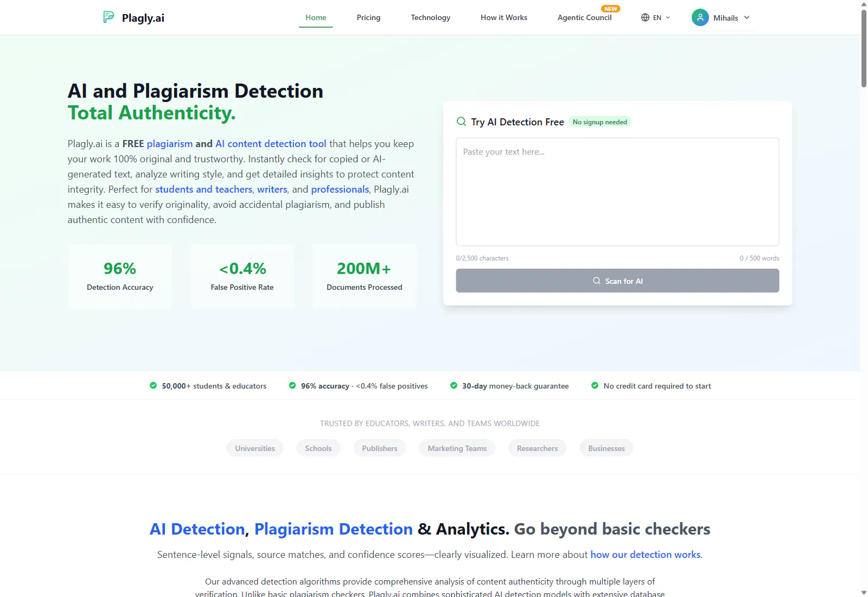Click the No credit card required to start text
This screenshot has height=597, width=868.
(x=657, y=386)
